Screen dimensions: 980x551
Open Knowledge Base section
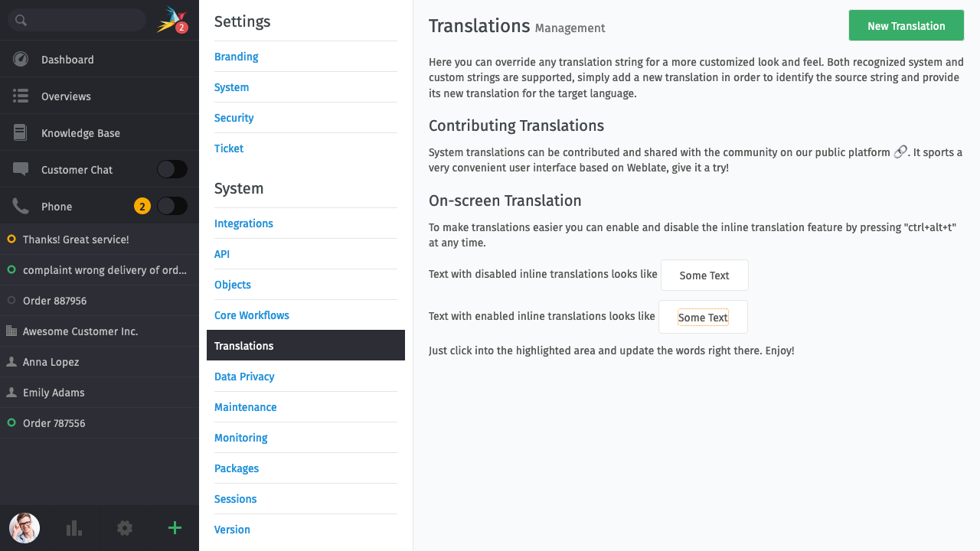pyautogui.click(x=100, y=132)
